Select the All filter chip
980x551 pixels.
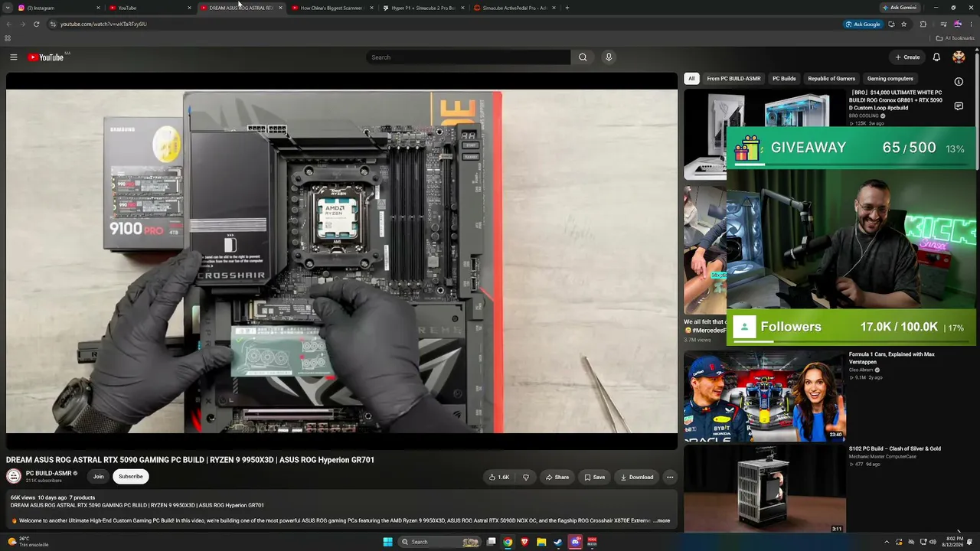691,79
